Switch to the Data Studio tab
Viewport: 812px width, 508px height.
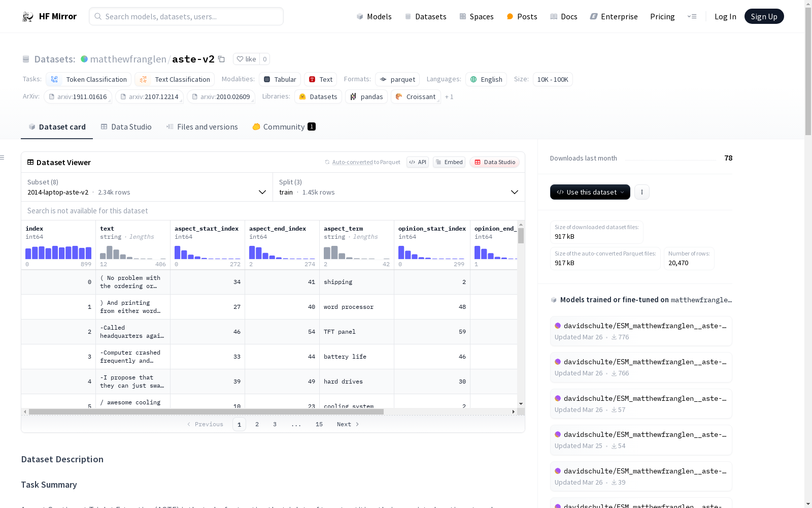(126, 127)
